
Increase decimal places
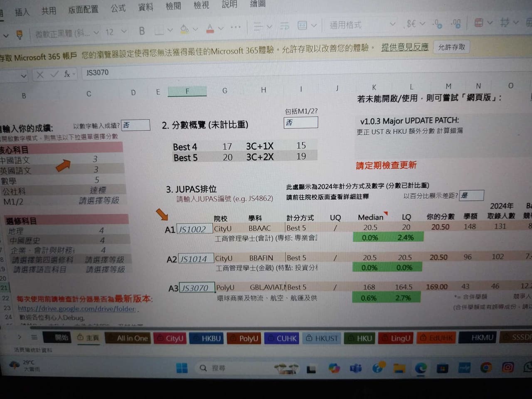coord(437,24)
